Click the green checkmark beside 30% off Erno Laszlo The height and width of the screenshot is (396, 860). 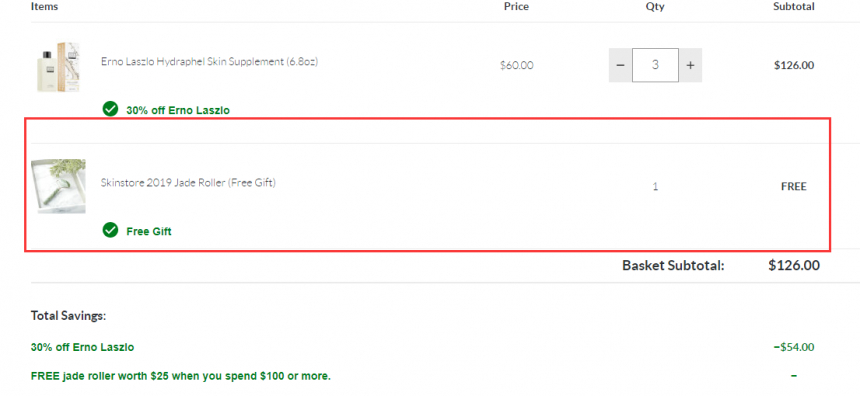[110, 109]
